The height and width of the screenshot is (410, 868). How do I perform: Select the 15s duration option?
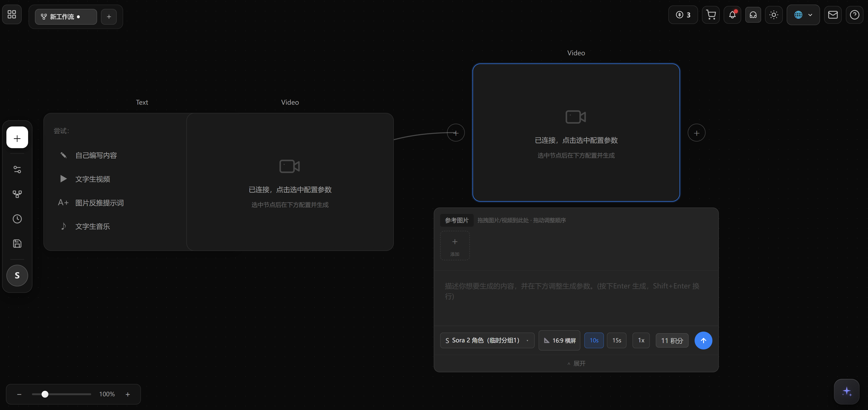point(616,340)
